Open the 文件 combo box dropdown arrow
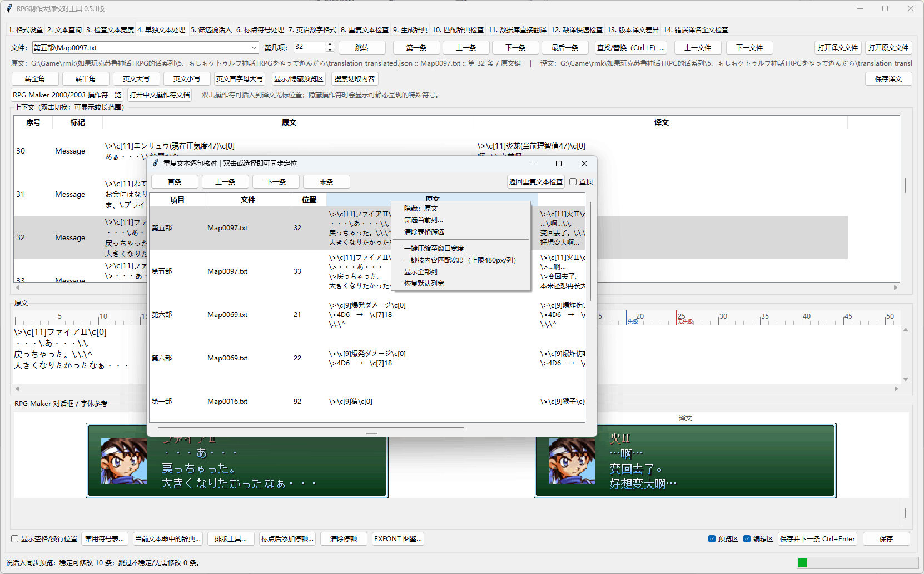Viewport: 924px width, 574px height. click(x=254, y=48)
